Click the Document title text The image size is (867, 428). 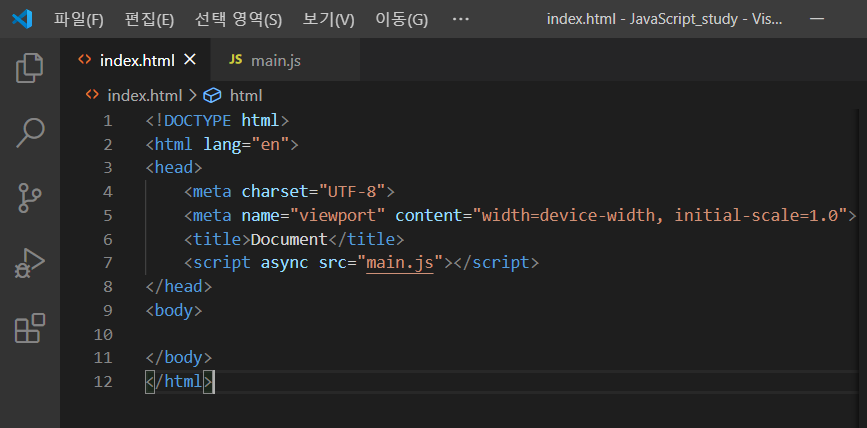point(289,239)
